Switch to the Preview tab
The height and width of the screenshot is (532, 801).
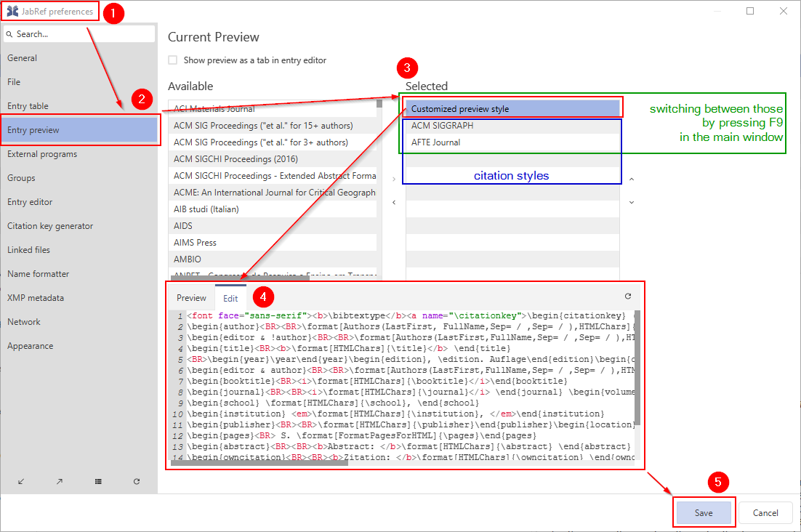192,298
